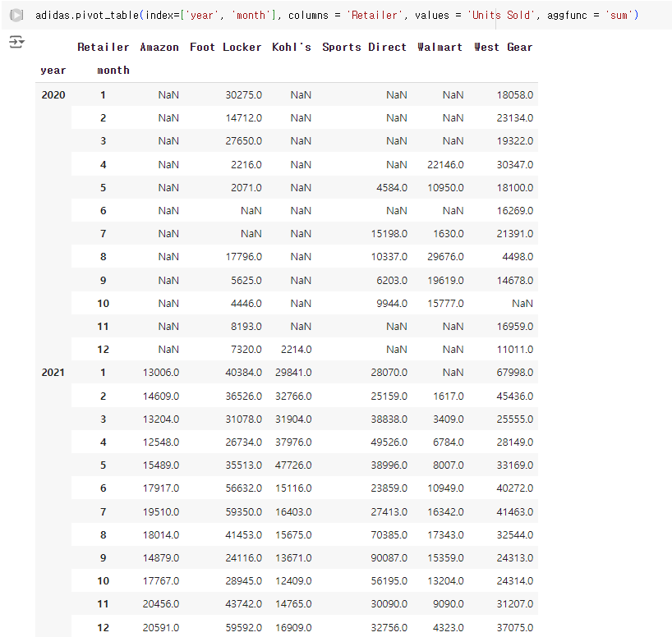Screen dimensions: 672x637
Task: Click West Gear value 30347.0
Action: tap(515, 165)
